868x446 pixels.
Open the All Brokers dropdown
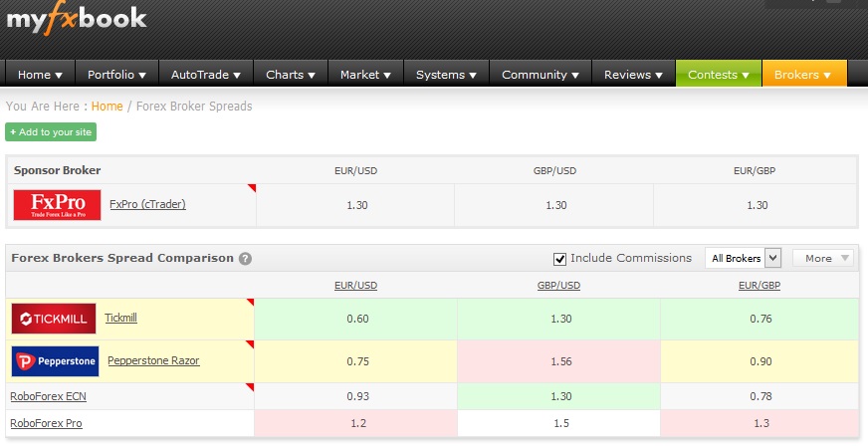(x=743, y=258)
